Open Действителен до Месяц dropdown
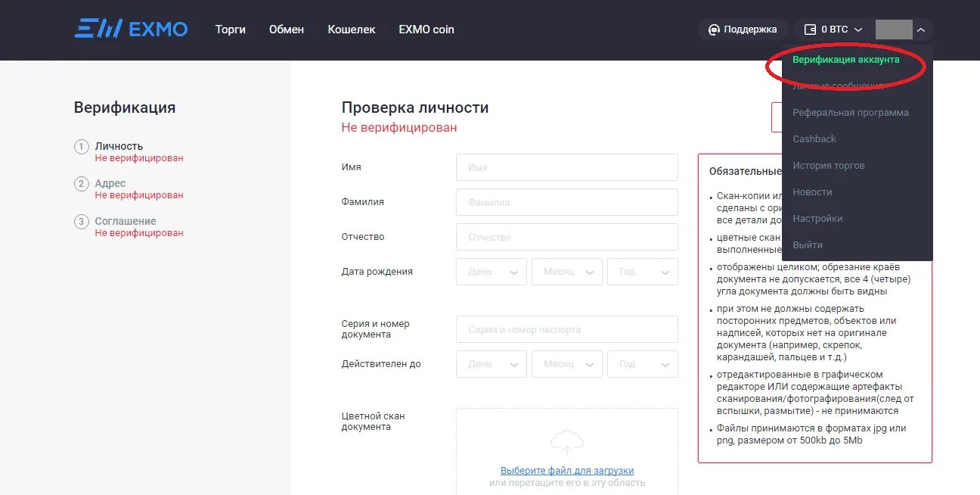The image size is (980, 495). coord(567,364)
